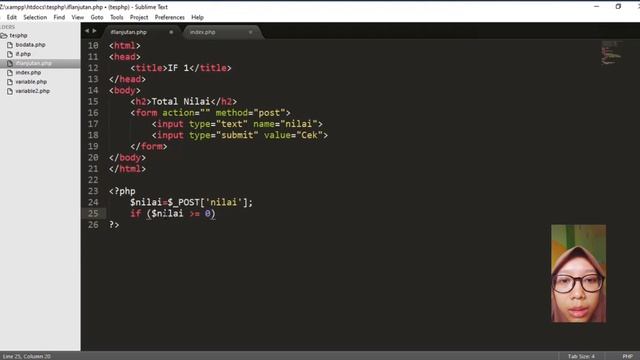Image resolution: width=640 pixels, height=360 pixels.
Task: Place cursor in title text IF 1
Action: (178, 68)
